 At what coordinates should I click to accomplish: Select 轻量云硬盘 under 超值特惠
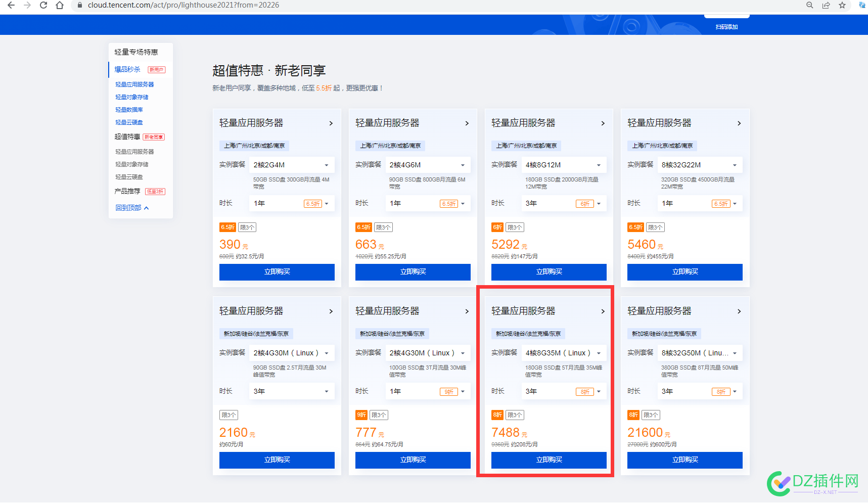coord(129,177)
